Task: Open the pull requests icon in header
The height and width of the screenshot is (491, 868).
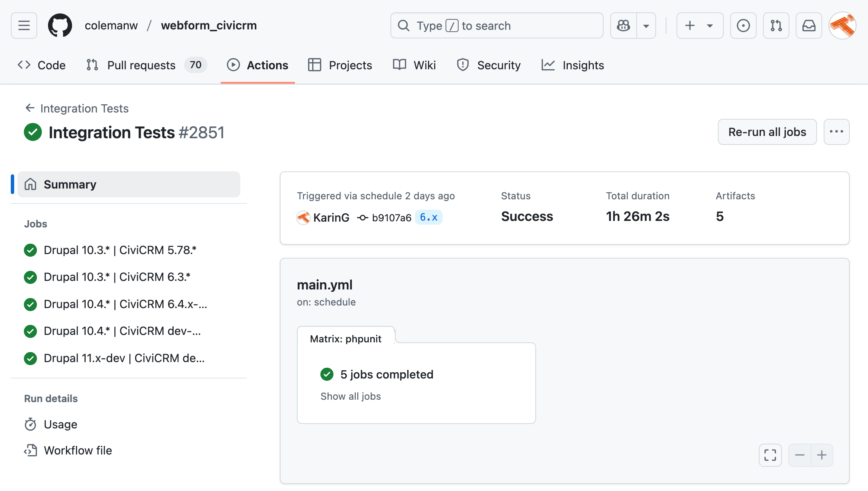Action: tap(776, 25)
